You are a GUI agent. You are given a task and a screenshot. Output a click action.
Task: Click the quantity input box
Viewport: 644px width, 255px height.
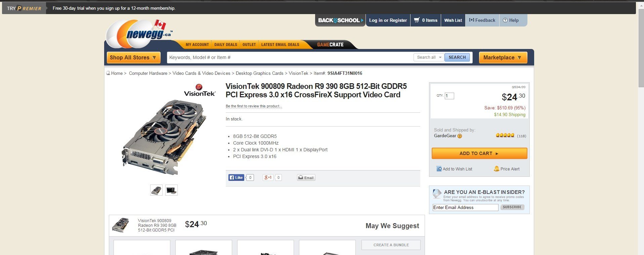[x=449, y=96]
